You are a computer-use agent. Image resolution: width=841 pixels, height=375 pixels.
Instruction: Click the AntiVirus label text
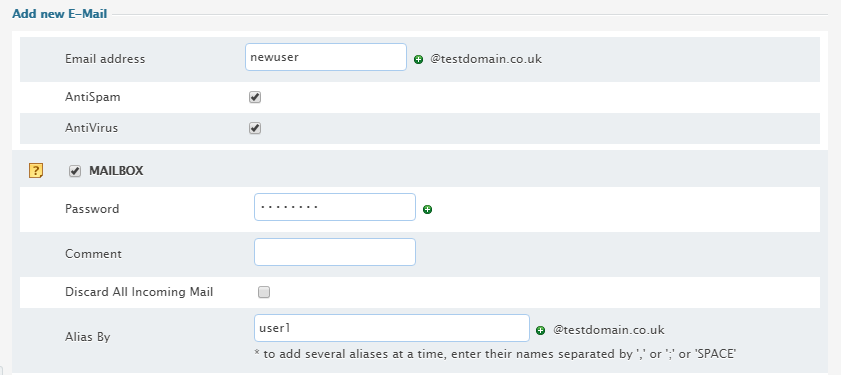coord(91,128)
